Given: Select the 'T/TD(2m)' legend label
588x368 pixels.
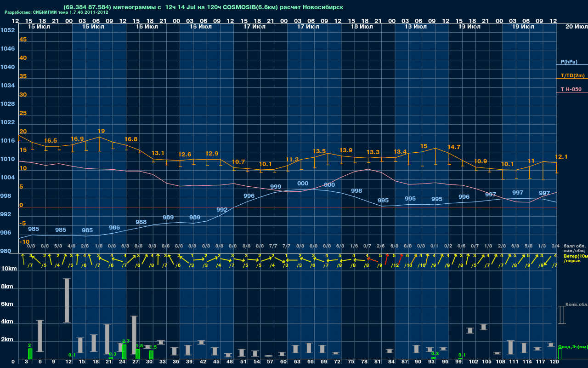Looking at the screenshot, I should click(572, 75).
